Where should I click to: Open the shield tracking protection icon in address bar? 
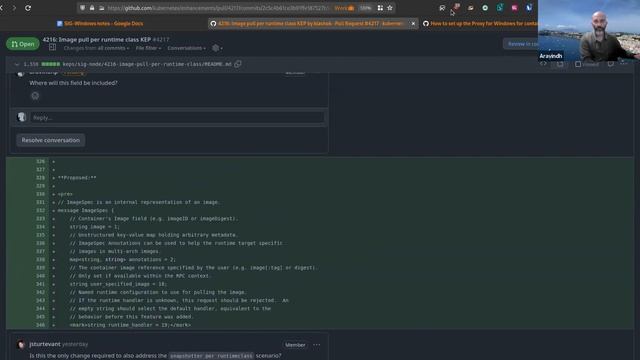point(82,8)
